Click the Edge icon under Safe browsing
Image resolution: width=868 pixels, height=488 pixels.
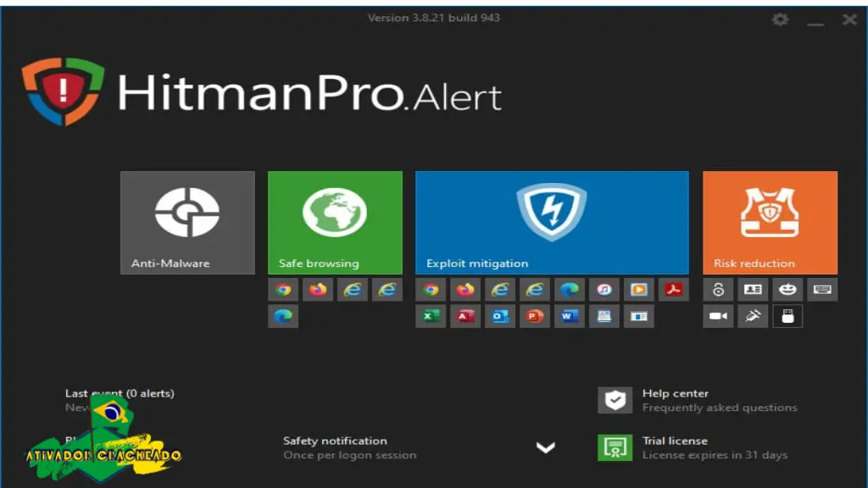coord(283,317)
